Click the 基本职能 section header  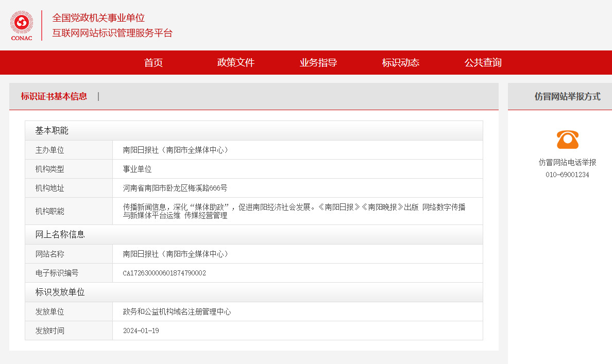253,131
